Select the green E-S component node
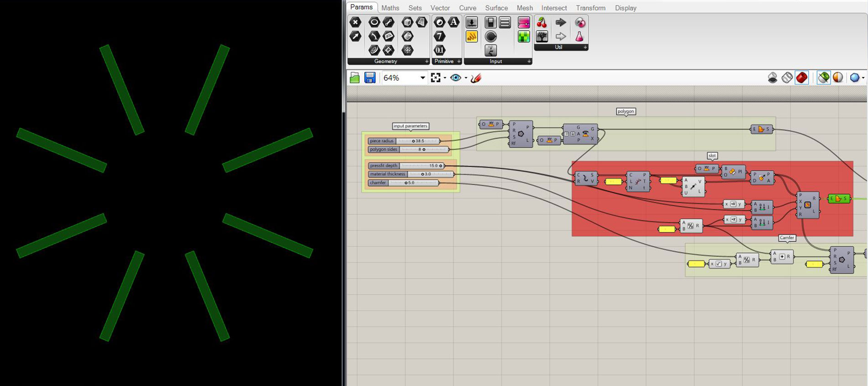The image size is (868, 386). coord(839,198)
